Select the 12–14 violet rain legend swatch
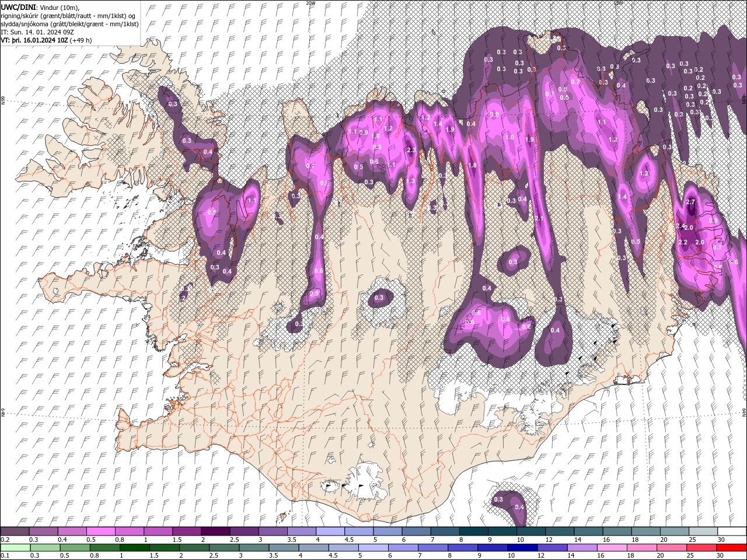 pyautogui.click(x=553, y=547)
